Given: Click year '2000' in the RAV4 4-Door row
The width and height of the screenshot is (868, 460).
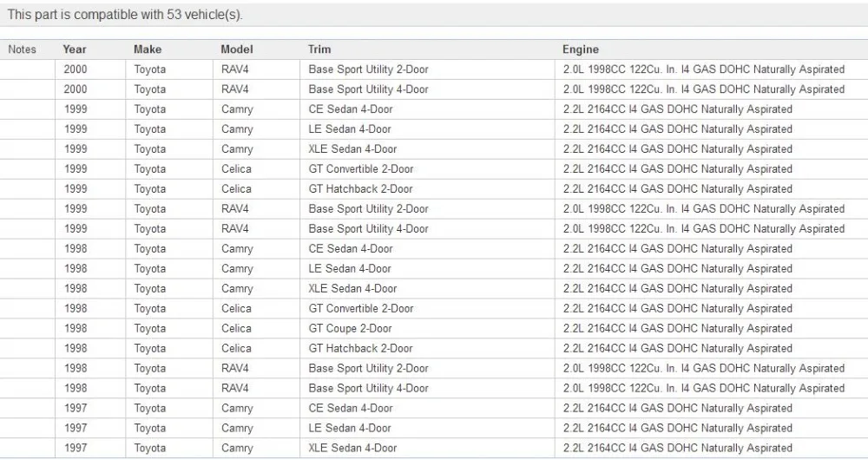Looking at the screenshot, I should click(76, 89).
